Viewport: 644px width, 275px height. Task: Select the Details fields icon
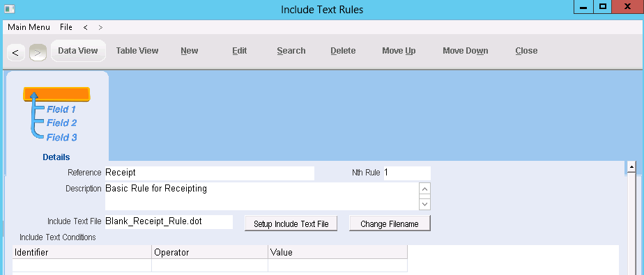click(56, 114)
